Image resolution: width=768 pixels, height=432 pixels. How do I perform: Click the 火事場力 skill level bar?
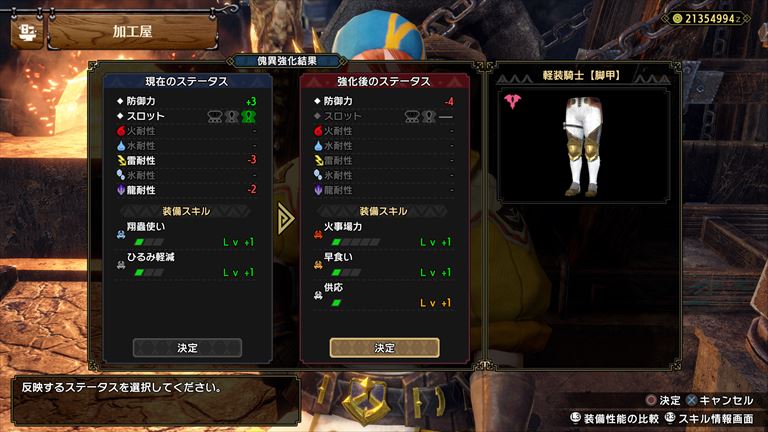coord(355,242)
